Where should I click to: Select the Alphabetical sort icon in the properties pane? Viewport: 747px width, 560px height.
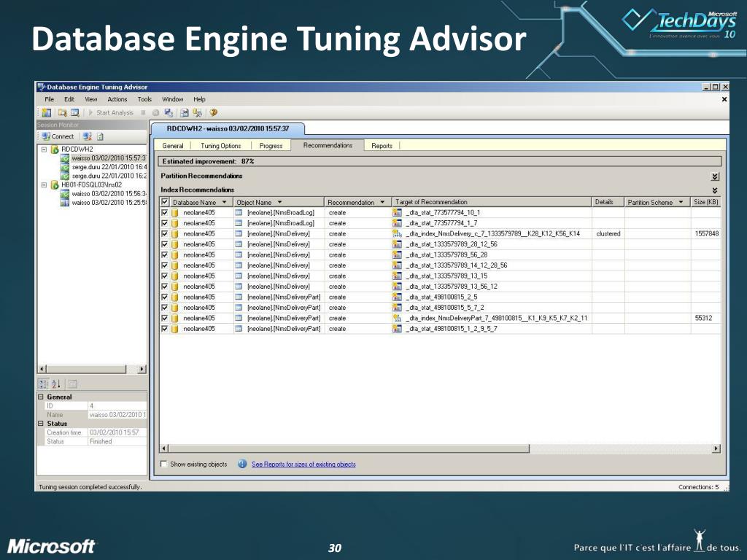(x=56, y=384)
